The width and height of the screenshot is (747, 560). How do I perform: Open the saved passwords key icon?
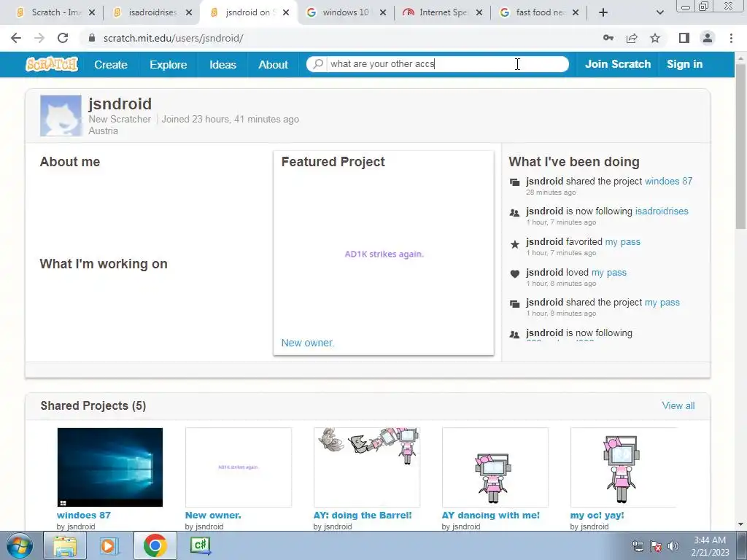608,38
